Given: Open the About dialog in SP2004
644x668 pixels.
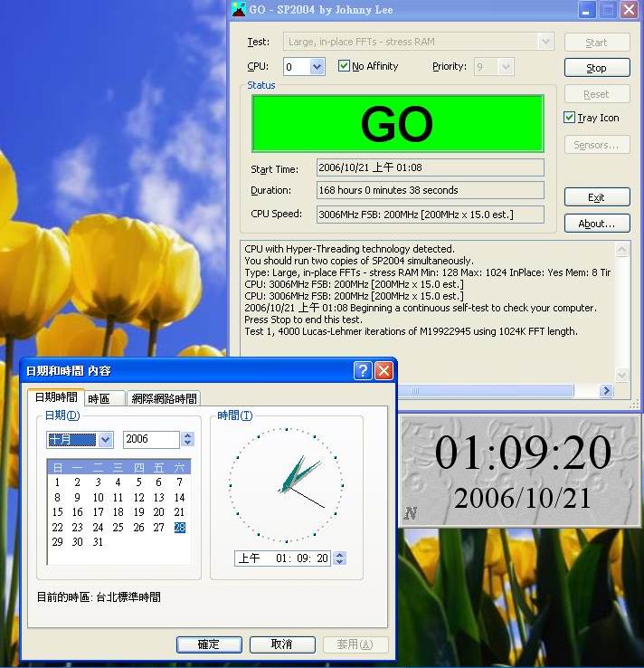Looking at the screenshot, I should click(597, 224).
